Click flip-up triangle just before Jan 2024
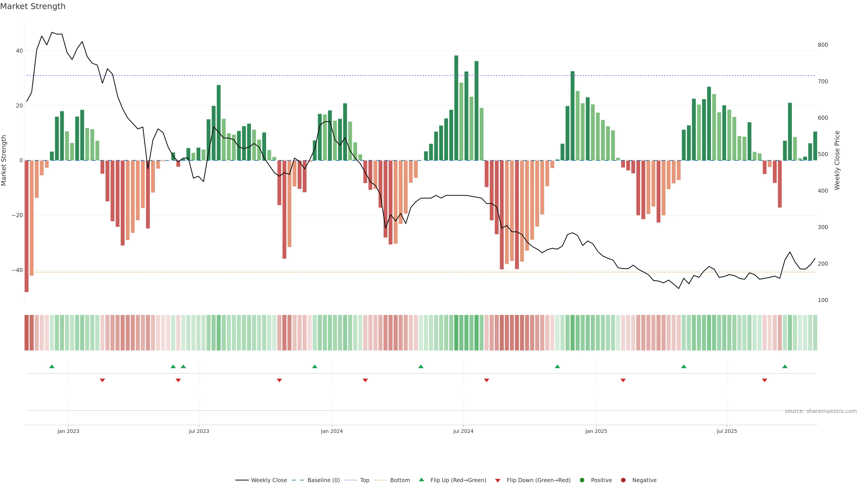The image size is (868, 488). [x=315, y=366]
